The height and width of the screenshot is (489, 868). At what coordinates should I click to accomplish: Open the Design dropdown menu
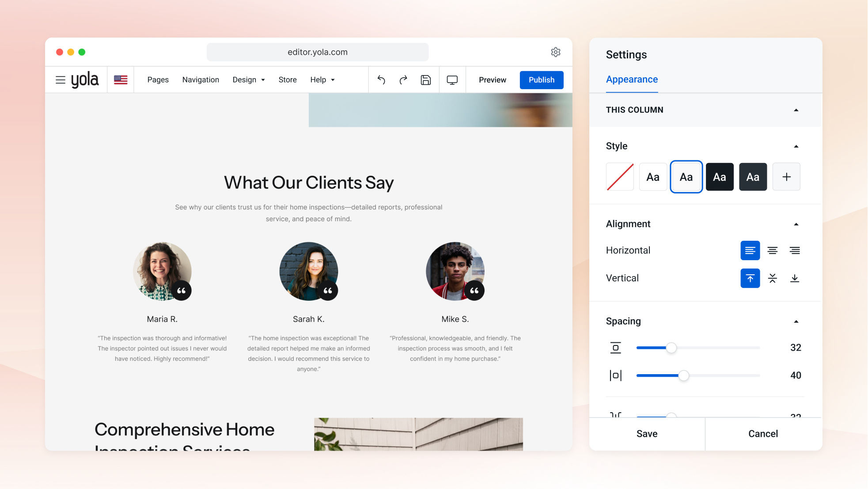click(x=249, y=80)
